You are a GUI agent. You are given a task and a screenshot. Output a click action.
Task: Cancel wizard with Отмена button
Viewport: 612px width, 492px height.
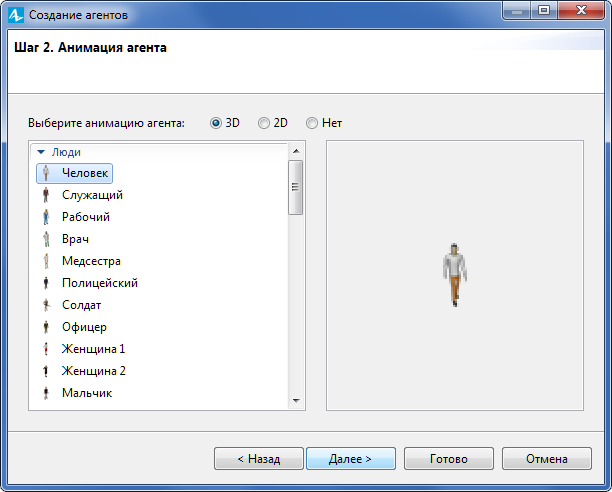click(x=547, y=458)
